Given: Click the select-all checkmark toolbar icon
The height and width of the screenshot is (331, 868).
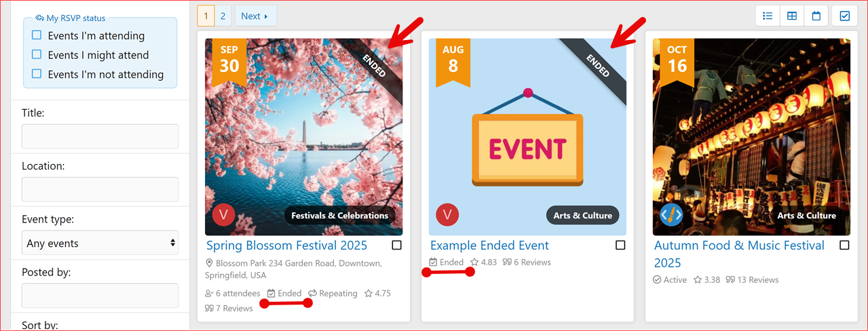Looking at the screenshot, I should [845, 16].
